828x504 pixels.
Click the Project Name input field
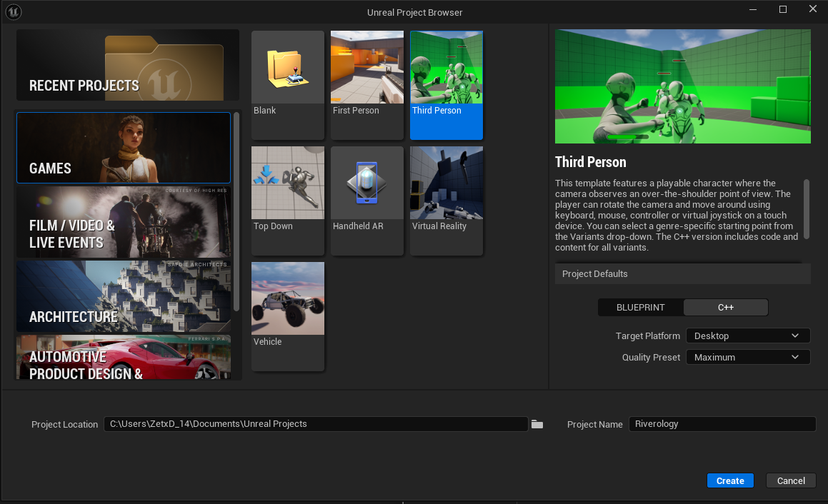click(722, 424)
